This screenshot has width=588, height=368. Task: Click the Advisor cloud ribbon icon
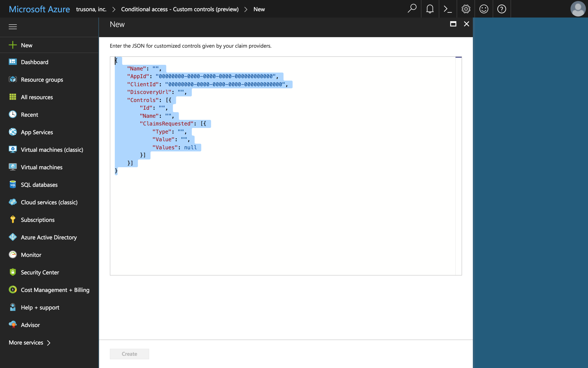[x=13, y=325]
